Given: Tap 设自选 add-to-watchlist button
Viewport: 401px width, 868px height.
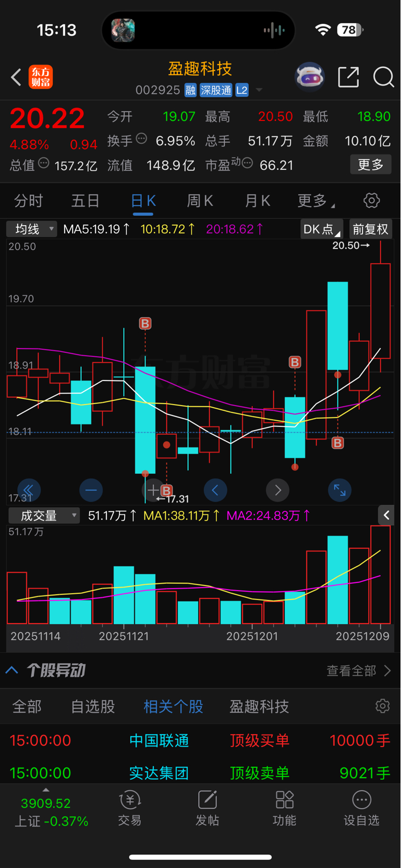Looking at the screenshot, I should pyautogui.click(x=361, y=809).
